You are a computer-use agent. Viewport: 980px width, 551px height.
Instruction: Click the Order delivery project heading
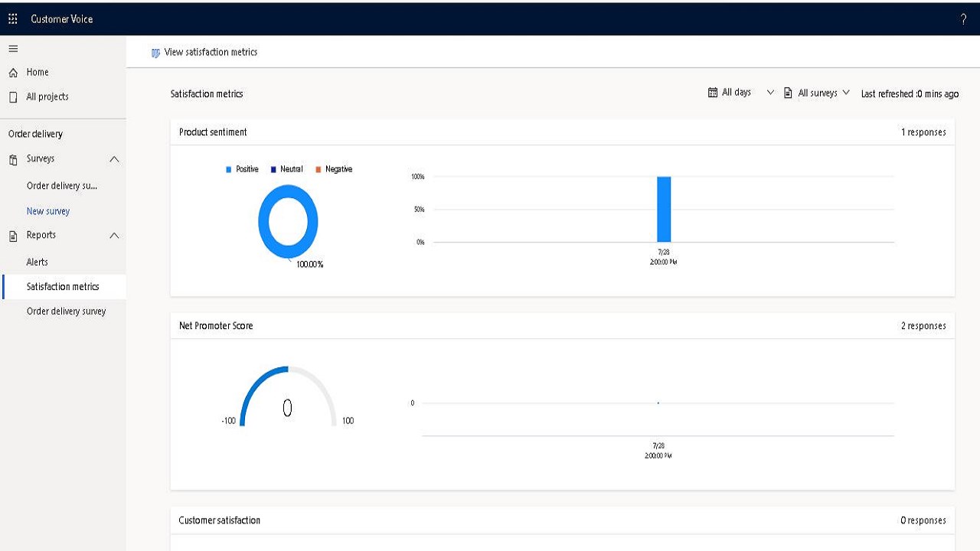tap(35, 134)
